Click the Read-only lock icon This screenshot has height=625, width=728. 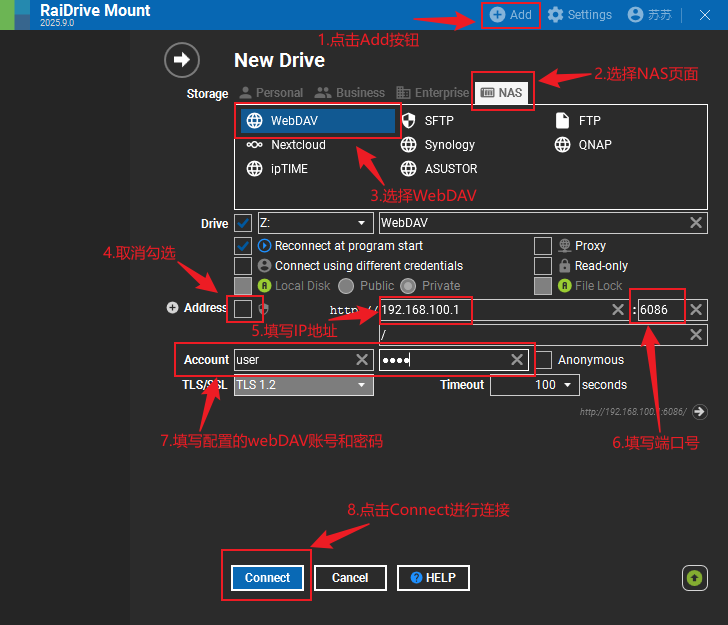pyautogui.click(x=564, y=266)
